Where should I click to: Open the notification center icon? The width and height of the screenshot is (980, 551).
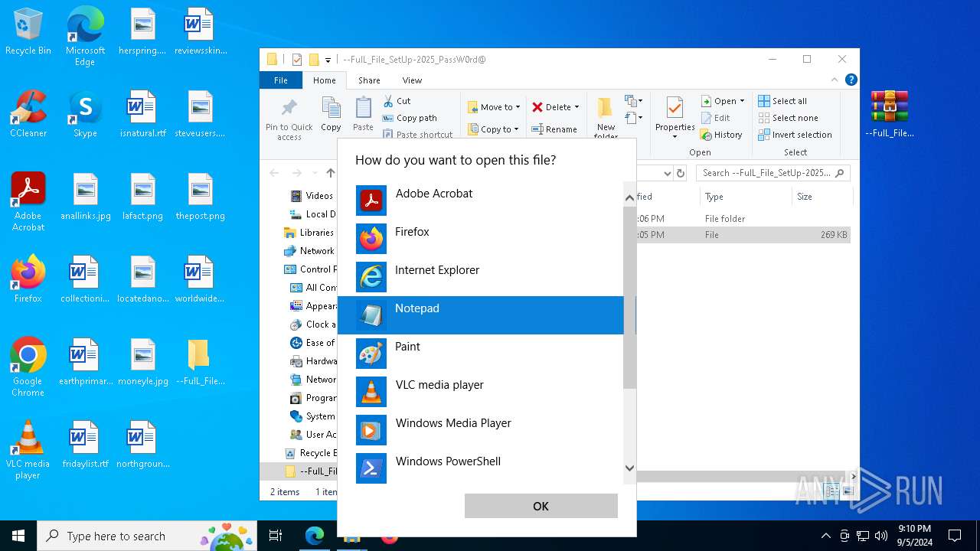[x=955, y=536]
